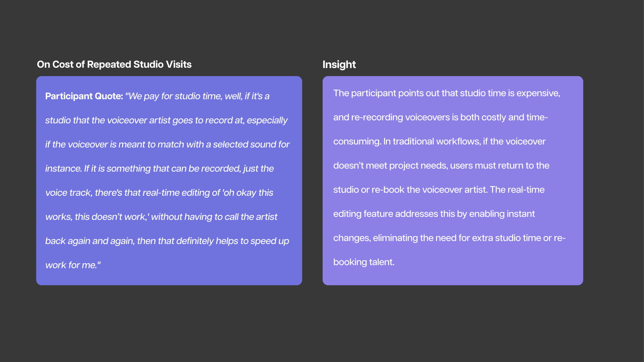Click the line 'if the voiceover is meant to match'
Screen dimensions: 644x362
(x=167, y=145)
